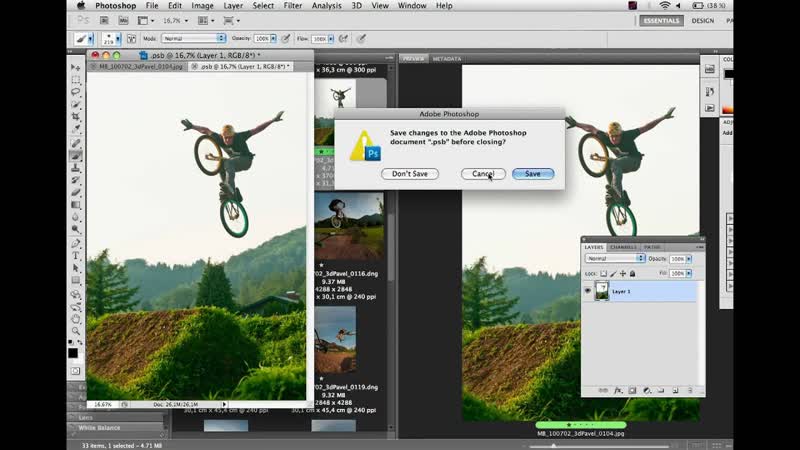Image resolution: width=800 pixels, height=450 pixels.
Task: Select the Spot Healing Brush tool
Action: (76, 144)
